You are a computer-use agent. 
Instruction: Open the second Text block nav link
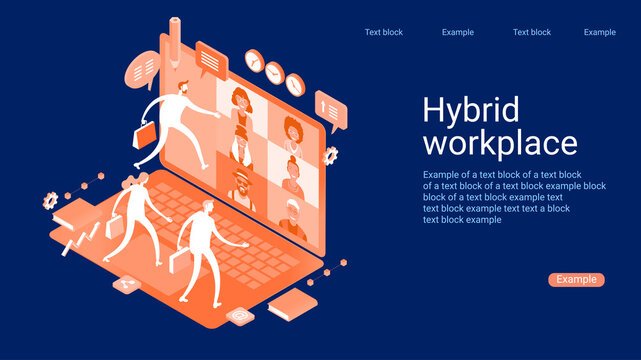pyautogui.click(x=531, y=32)
